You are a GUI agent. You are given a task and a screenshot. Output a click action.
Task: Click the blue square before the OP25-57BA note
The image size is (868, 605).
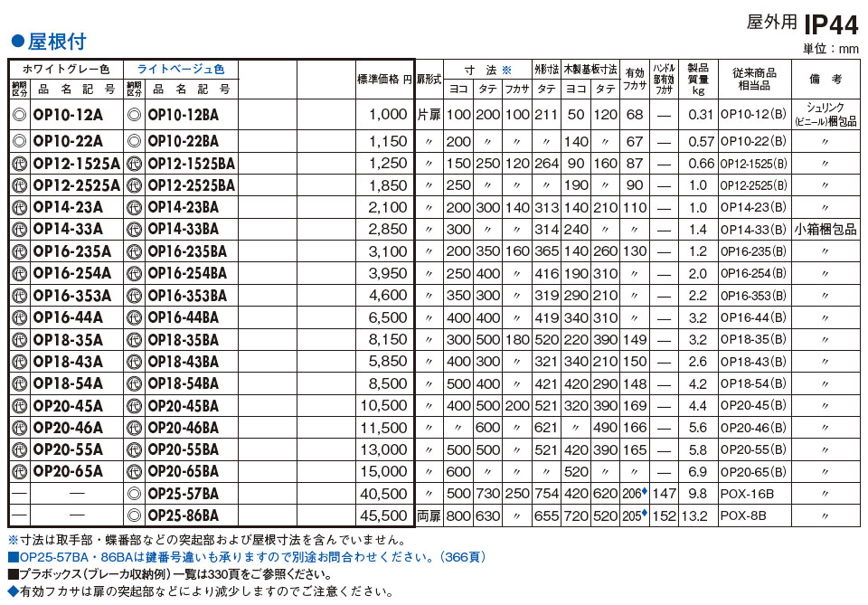pyautogui.click(x=13, y=557)
